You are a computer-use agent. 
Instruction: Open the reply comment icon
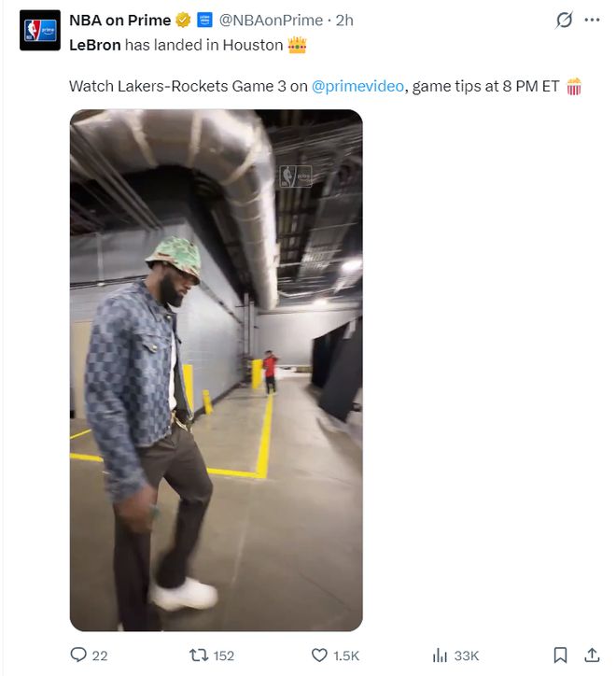tap(78, 655)
